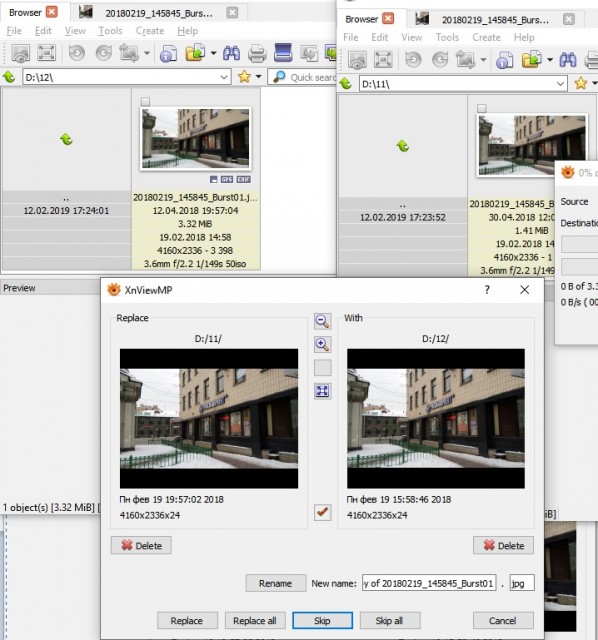Click the Replace all button

(x=255, y=621)
